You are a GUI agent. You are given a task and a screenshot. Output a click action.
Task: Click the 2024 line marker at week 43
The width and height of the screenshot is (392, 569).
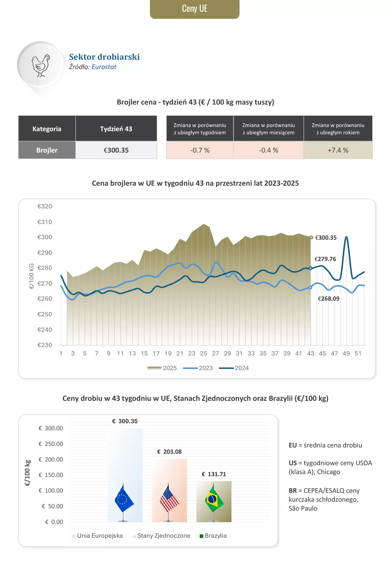[x=310, y=268]
